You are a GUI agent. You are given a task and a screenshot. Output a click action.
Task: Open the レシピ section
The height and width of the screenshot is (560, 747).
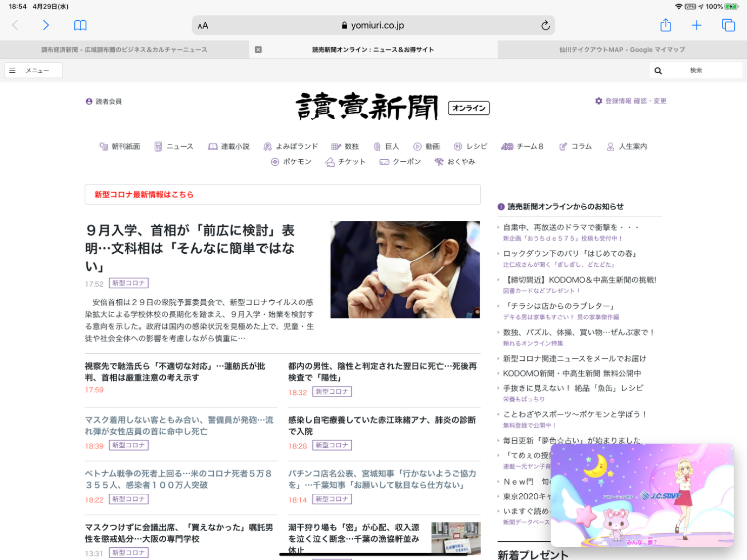point(471,147)
